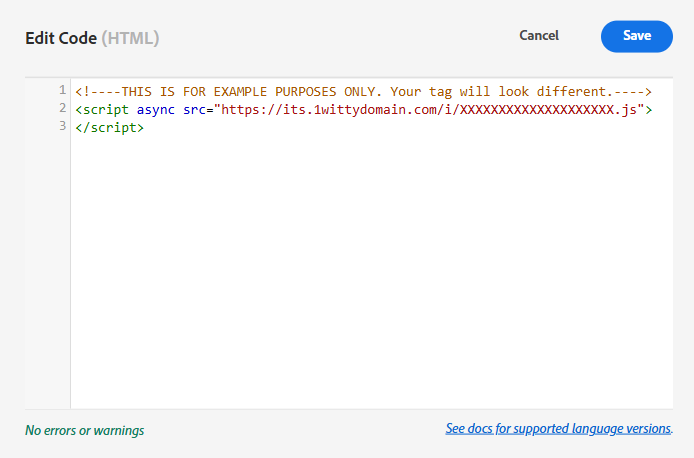Click the XXXXXXXX.js filename portion
Image resolution: width=694 pixels, height=458 pixels.
click(x=548, y=109)
